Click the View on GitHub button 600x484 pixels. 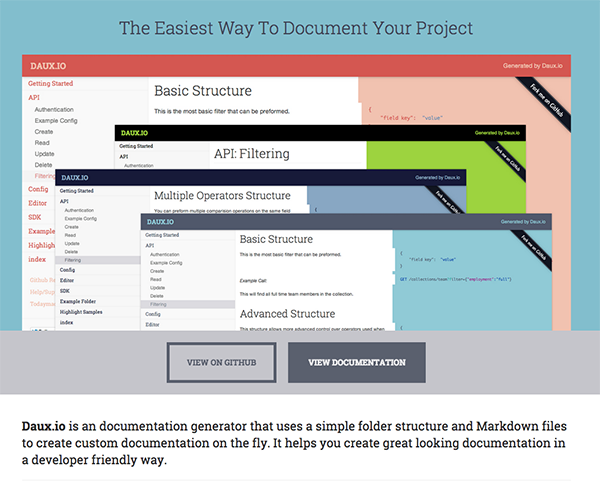click(222, 362)
